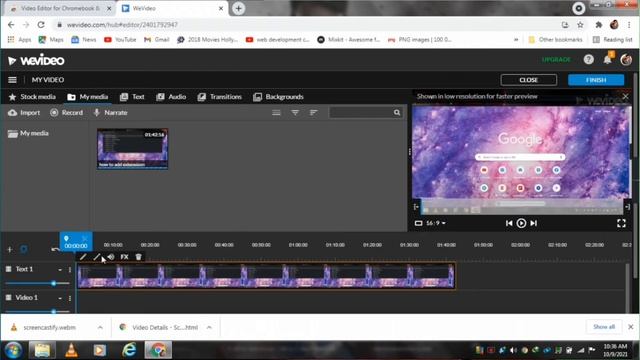Delete the selected clip with the trash icon
640x360 pixels.
tap(138, 257)
